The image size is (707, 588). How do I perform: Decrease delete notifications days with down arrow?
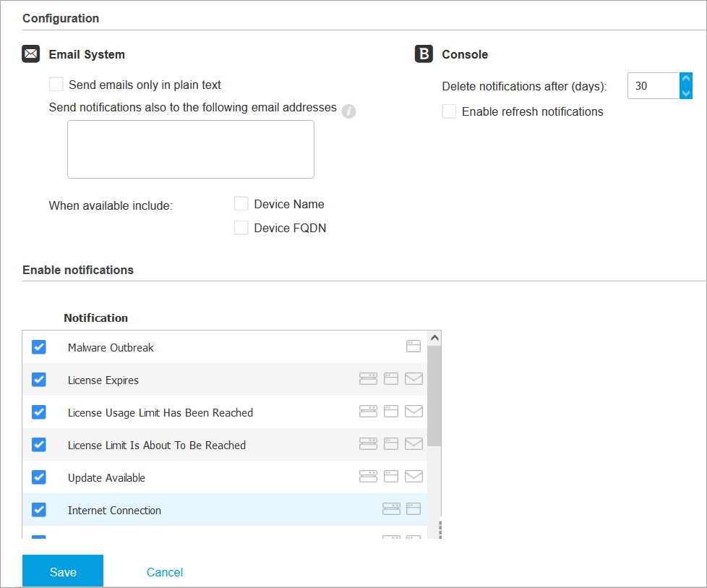click(x=686, y=92)
